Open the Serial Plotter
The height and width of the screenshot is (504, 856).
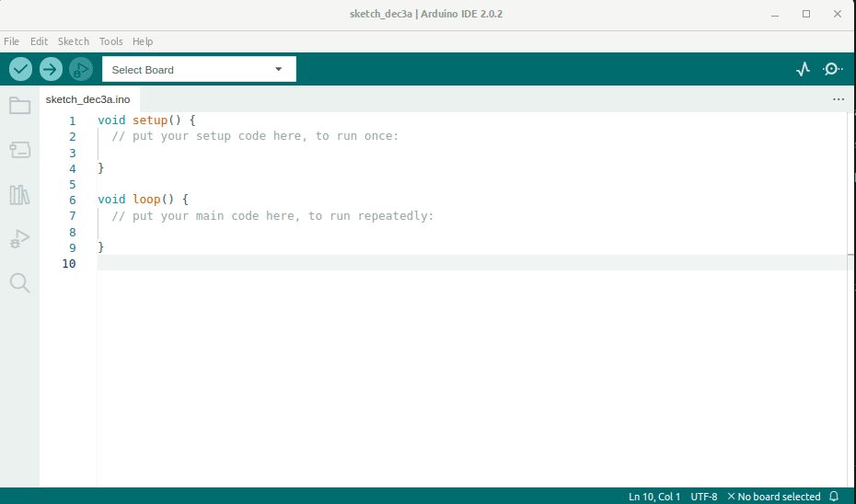coord(804,69)
